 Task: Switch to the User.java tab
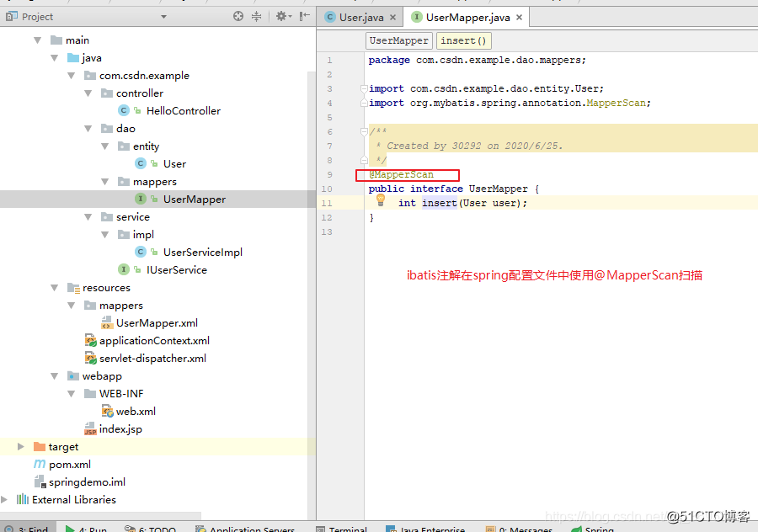[x=361, y=18]
